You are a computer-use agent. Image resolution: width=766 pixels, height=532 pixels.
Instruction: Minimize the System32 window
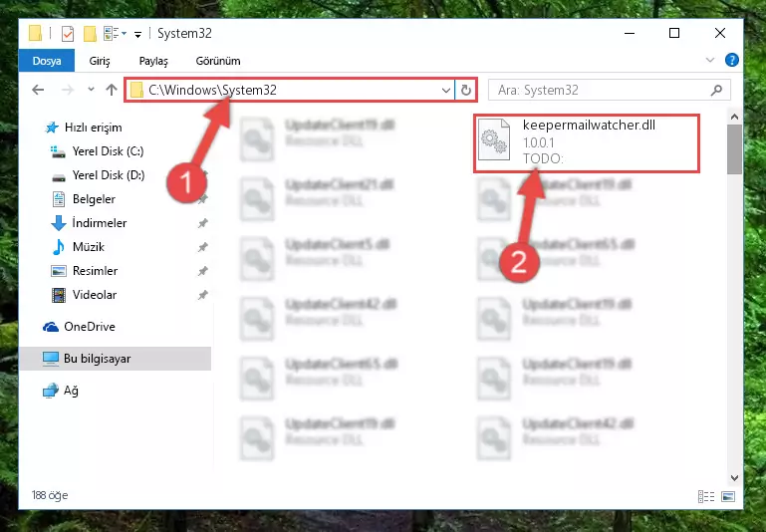tap(630, 33)
